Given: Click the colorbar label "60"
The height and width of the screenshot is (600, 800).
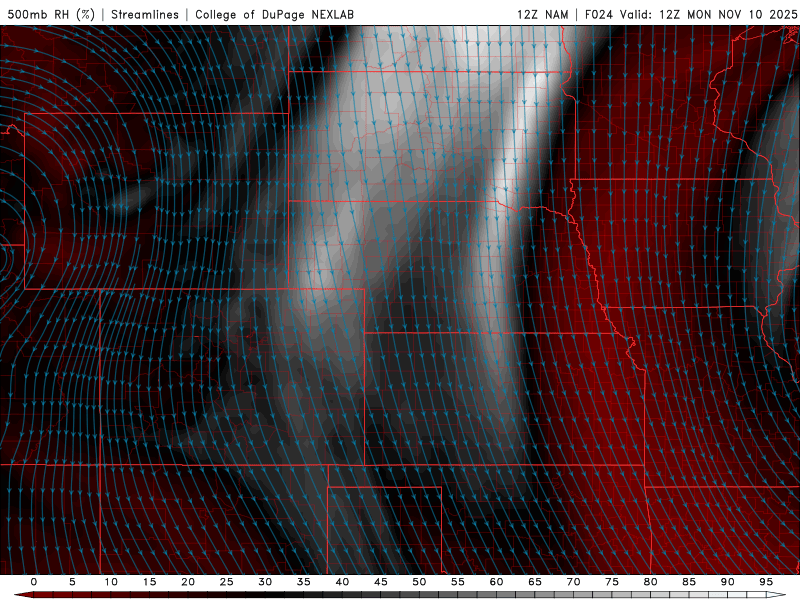Looking at the screenshot, I should (496, 582).
